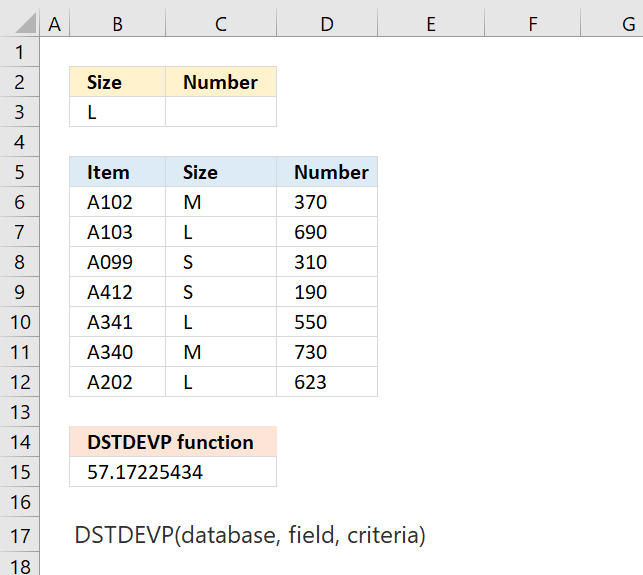Select column B header
Image resolution: width=643 pixels, height=575 pixels.
click(118, 24)
